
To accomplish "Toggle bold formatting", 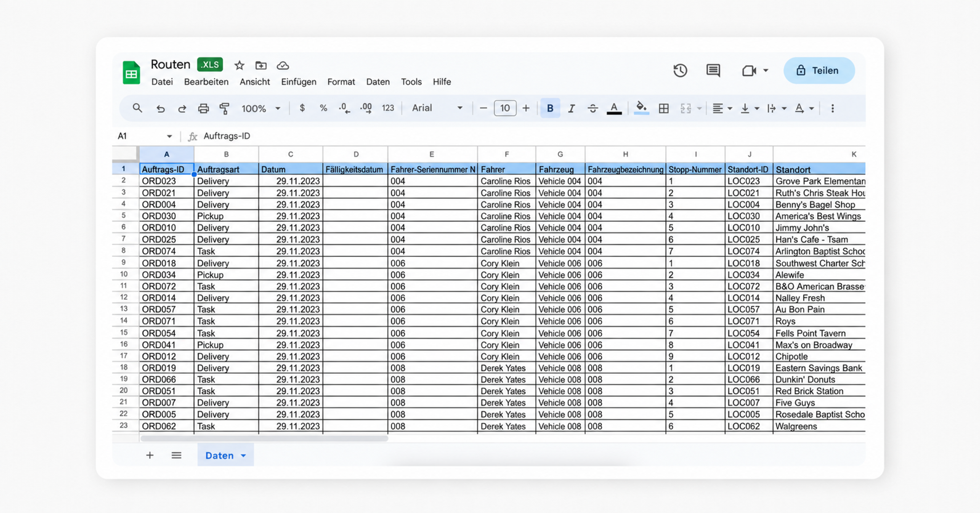I will tap(550, 108).
